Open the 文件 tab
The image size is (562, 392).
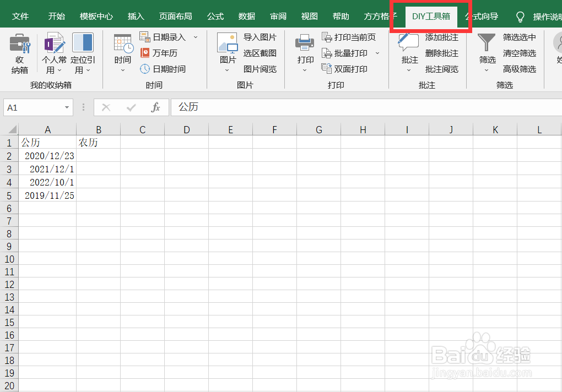20,17
